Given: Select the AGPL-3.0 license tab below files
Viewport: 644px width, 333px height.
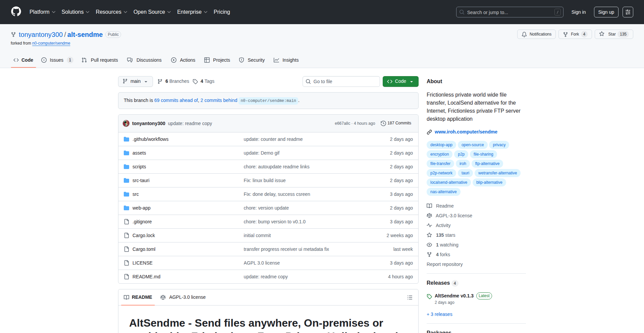Looking at the screenshot, I should 183,297.
